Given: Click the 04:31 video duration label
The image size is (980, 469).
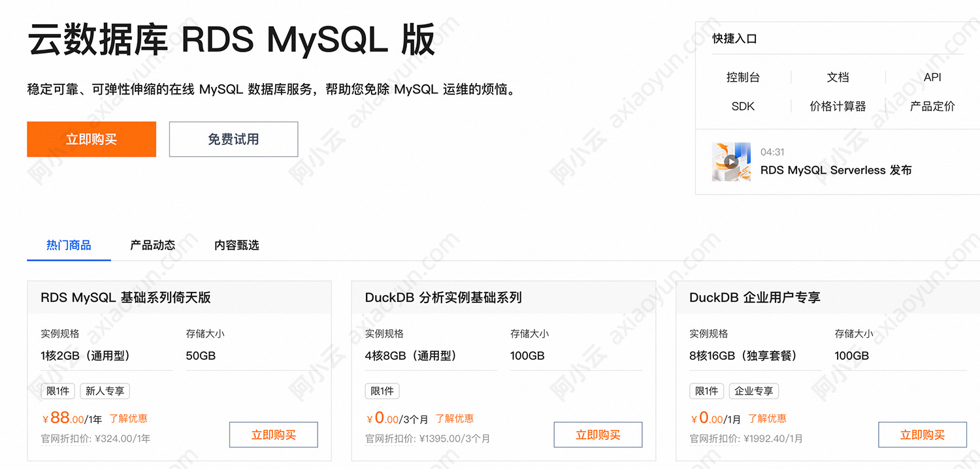Looking at the screenshot, I should click(772, 152).
